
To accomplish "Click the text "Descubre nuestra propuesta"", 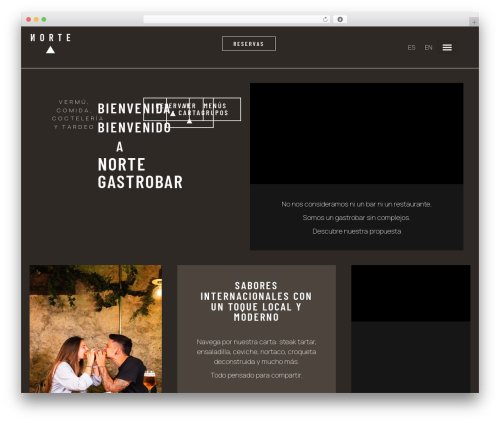I will [357, 231].
